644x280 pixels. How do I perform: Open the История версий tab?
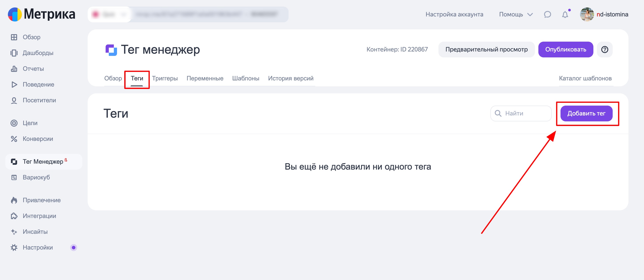[291, 78]
